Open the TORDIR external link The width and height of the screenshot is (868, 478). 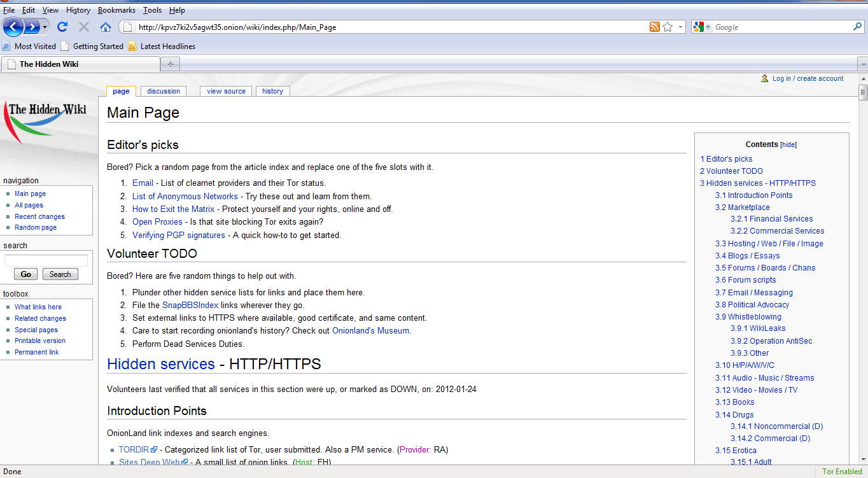(x=138, y=449)
